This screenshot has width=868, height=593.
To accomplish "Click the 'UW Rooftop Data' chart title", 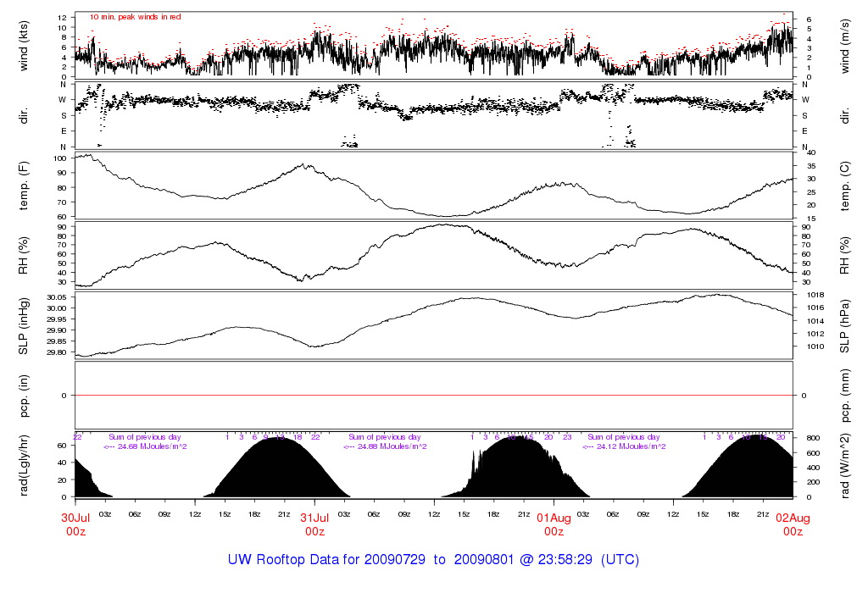I will 433,560.
